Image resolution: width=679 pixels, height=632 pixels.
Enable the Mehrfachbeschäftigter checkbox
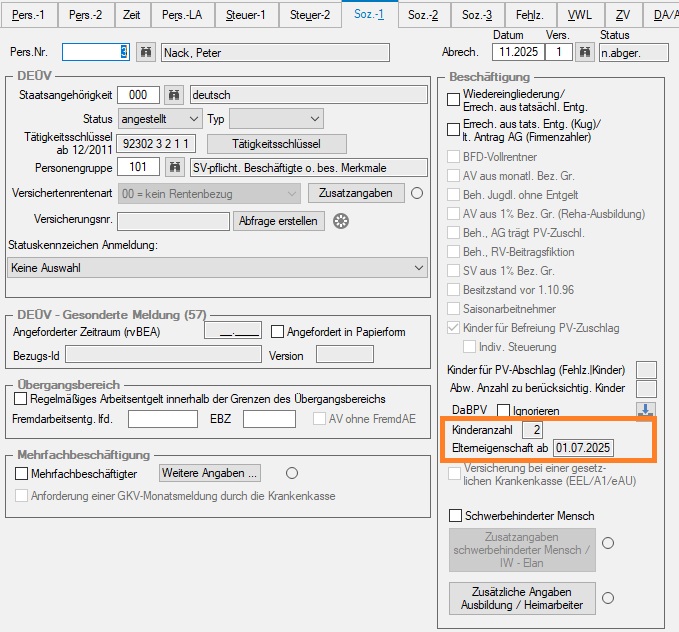[x=21, y=473]
